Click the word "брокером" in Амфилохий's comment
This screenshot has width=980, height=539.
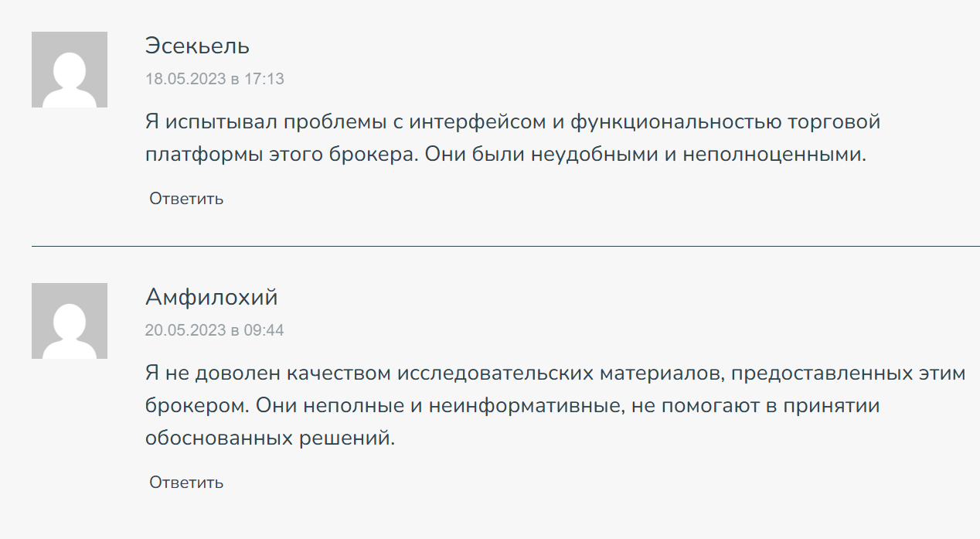[194, 406]
